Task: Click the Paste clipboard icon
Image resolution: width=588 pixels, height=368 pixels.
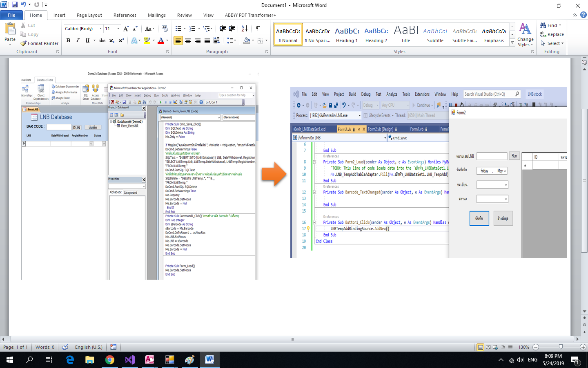Action: [x=10, y=29]
